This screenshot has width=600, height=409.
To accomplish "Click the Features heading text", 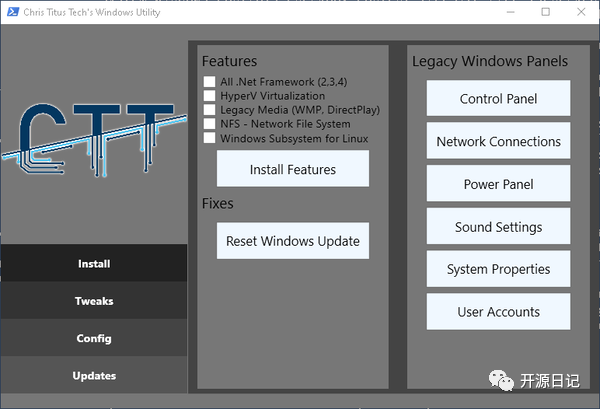I will point(230,61).
